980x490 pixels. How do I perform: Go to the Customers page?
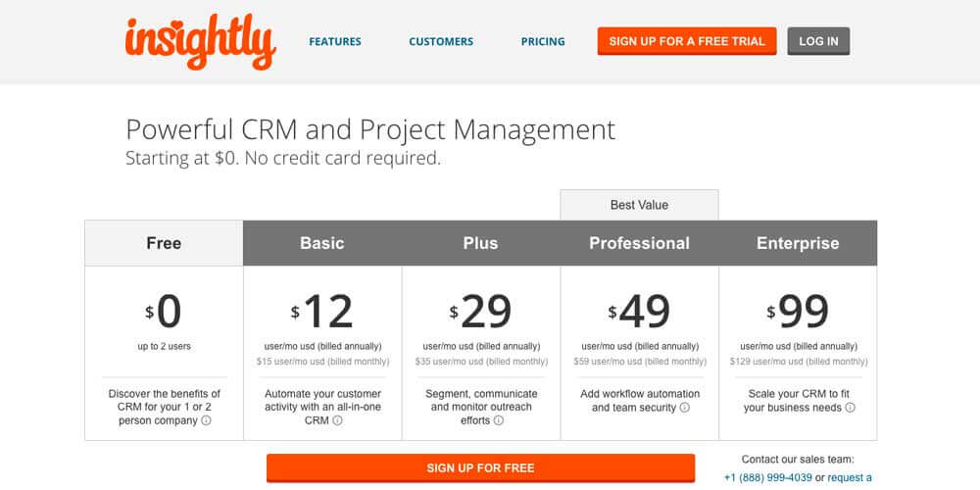coord(441,42)
